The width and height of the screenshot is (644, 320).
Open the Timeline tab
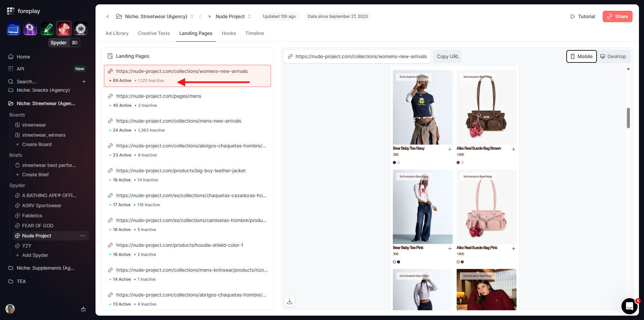pos(255,33)
